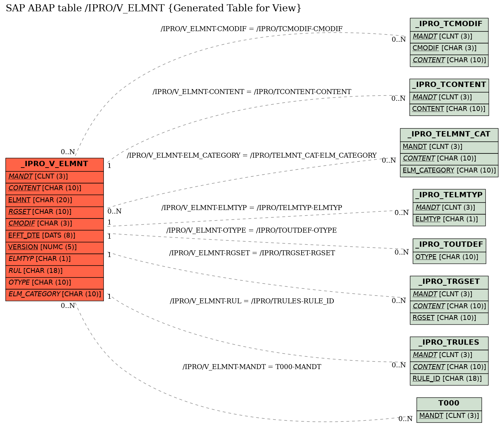Click MANDT [CLNT (3)] in _IPRO_TRGSET
This screenshot has width=504, height=426.
[449, 294]
